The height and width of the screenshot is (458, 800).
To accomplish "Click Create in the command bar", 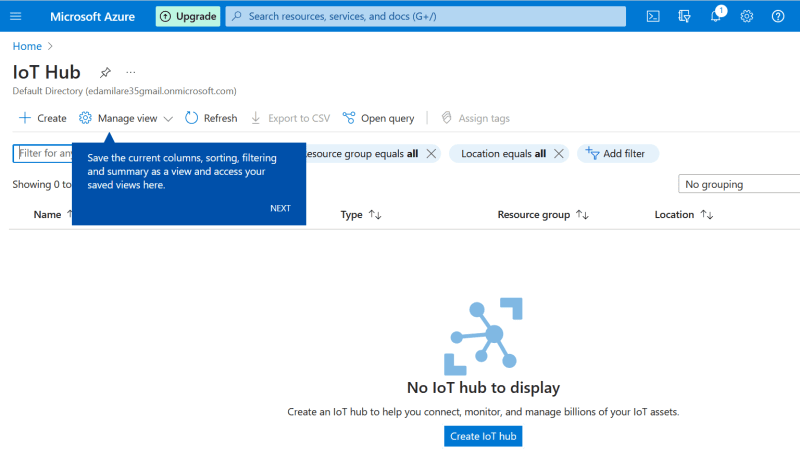I will click(43, 118).
